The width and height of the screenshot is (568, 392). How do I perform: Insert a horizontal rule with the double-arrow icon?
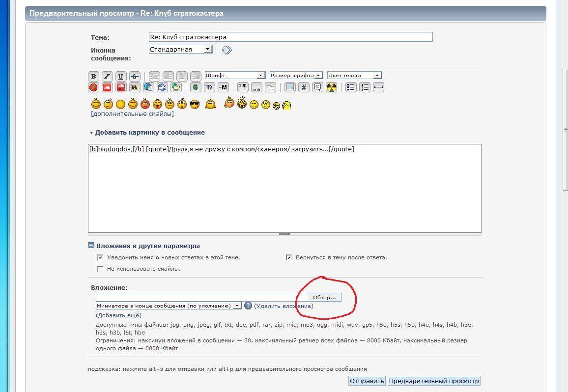[378, 87]
